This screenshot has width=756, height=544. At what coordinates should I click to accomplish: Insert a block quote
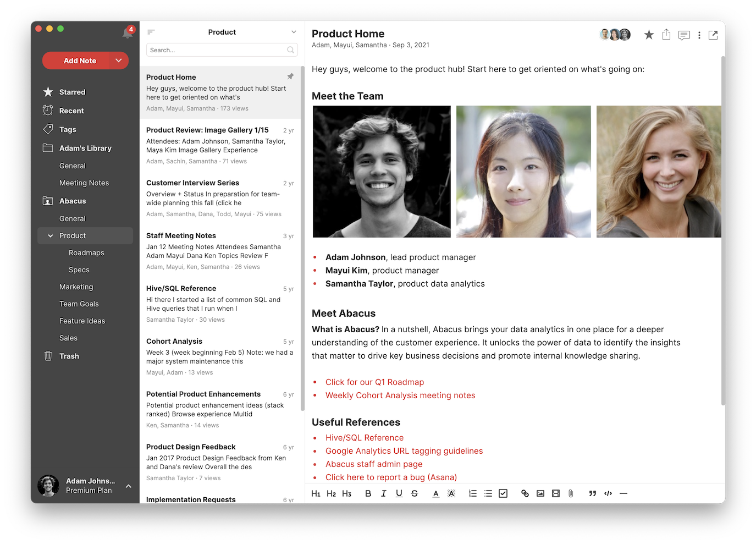[x=593, y=493]
